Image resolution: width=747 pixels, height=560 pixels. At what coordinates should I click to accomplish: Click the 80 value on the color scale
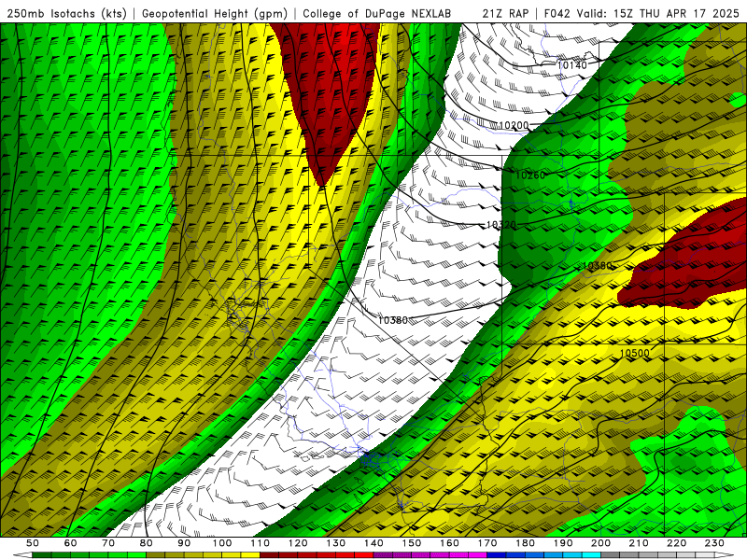tap(146, 543)
